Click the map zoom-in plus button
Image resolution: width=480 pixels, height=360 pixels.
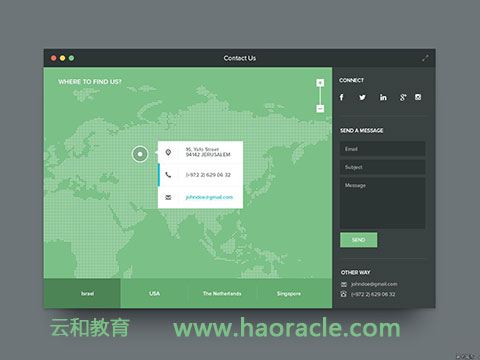[320, 83]
